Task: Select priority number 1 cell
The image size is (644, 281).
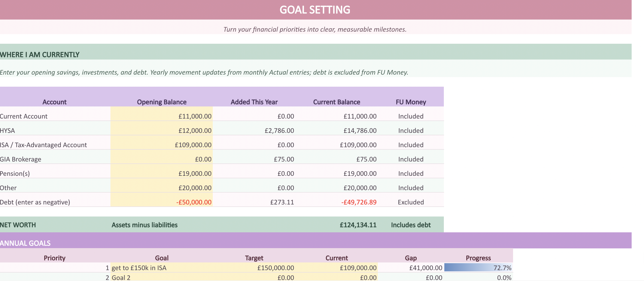Action: coord(55,268)
